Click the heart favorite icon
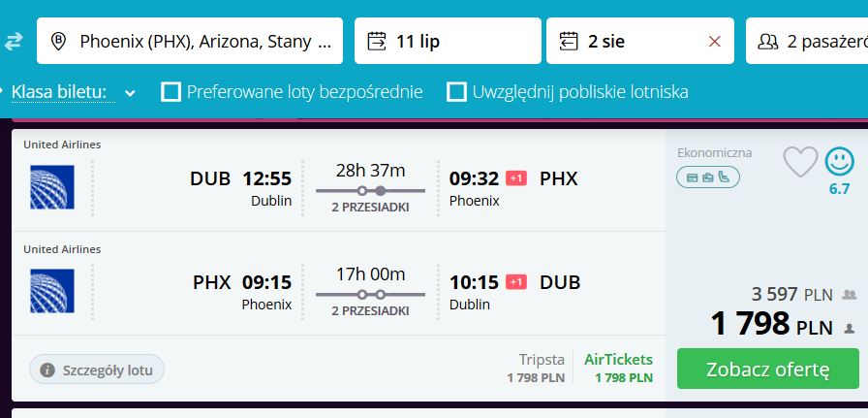This screenshot has width=868, height=418. pyautogui.click(x=800, y=162)
